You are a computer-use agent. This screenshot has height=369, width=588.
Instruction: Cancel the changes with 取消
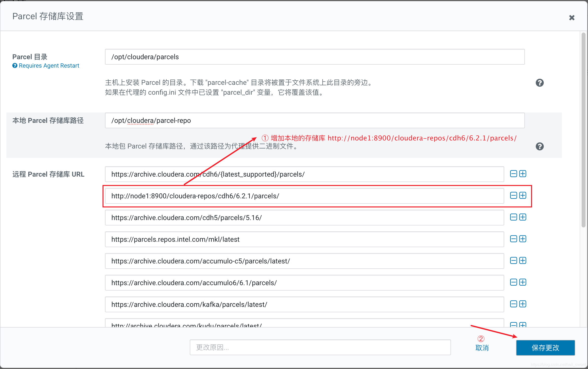482,348
